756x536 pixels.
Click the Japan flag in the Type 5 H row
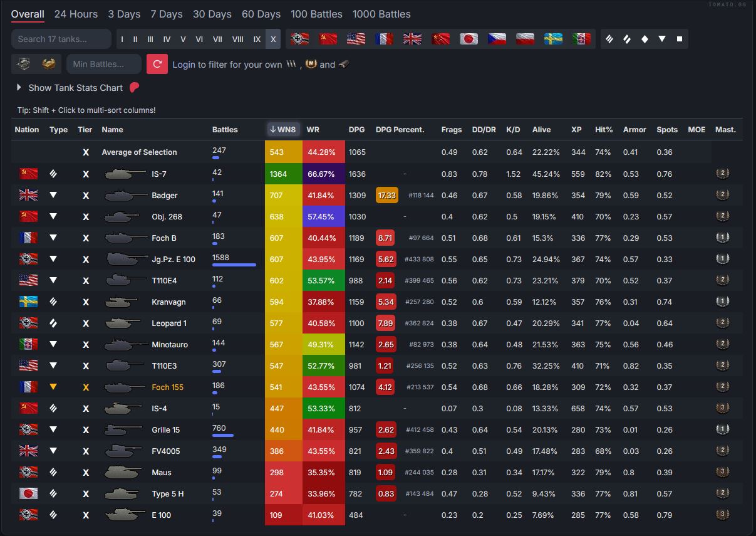pyautogui.click(x=28, y=493)
